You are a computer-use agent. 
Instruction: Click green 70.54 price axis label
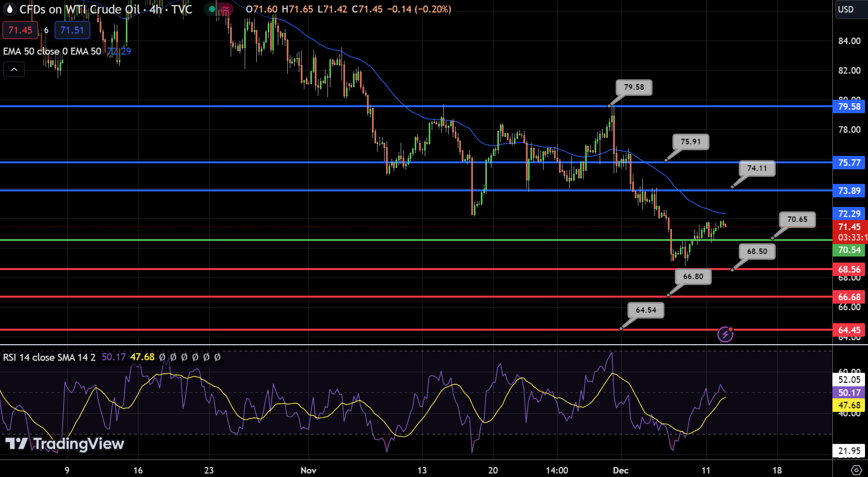849,250
